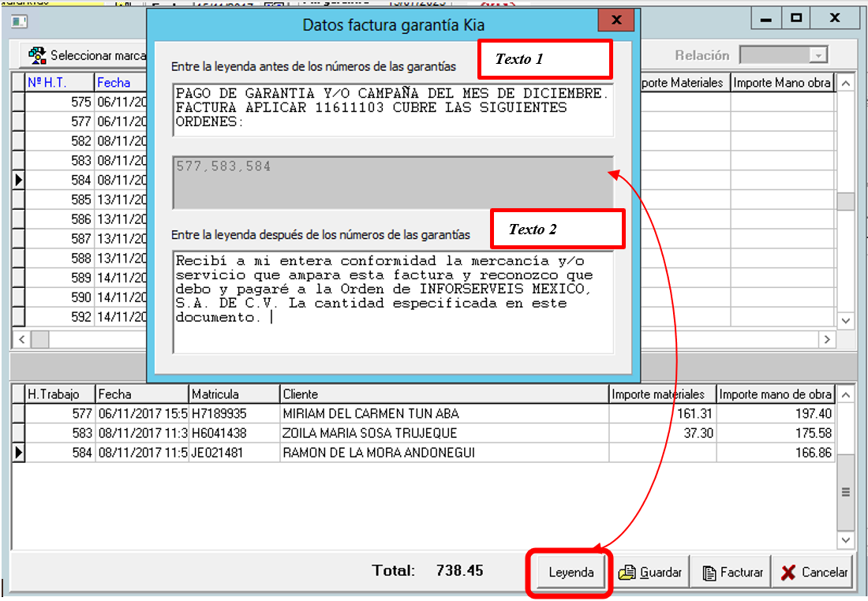This screenshot has width=868, height=601.
Task: Click the Matricula column header
Action: 234,394
